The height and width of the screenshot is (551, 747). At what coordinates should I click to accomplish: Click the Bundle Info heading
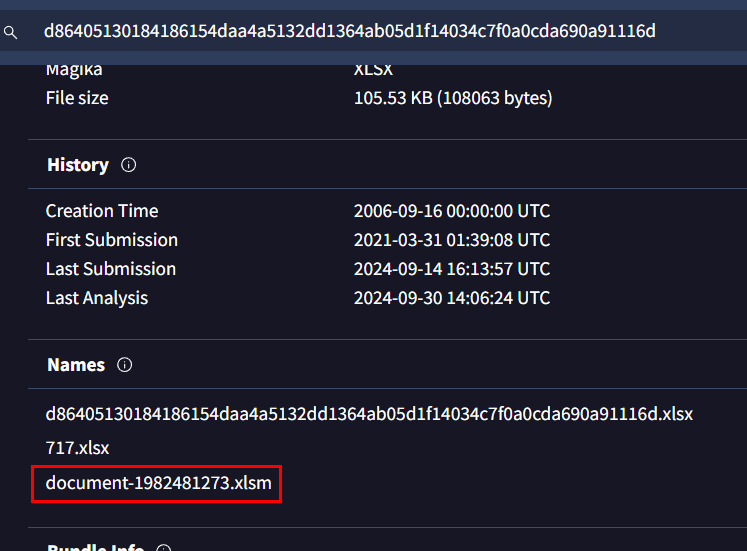[x=96, y=546]
